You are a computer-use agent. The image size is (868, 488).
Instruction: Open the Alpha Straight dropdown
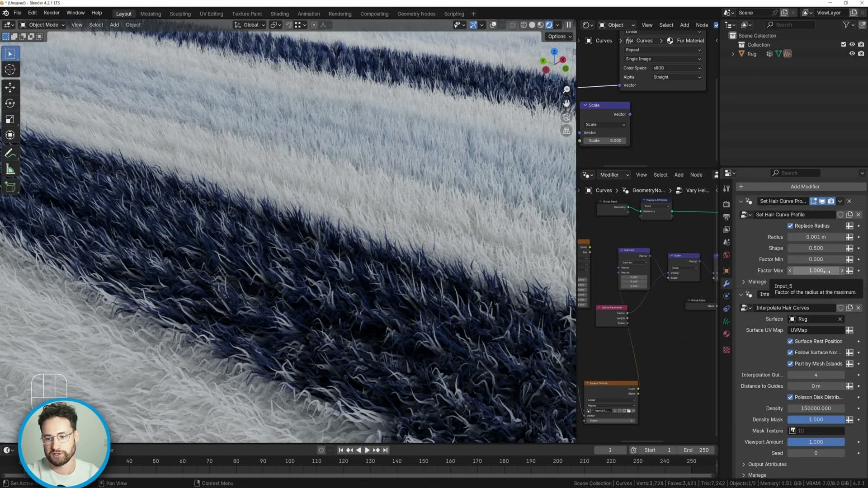[x=677, y=77]
